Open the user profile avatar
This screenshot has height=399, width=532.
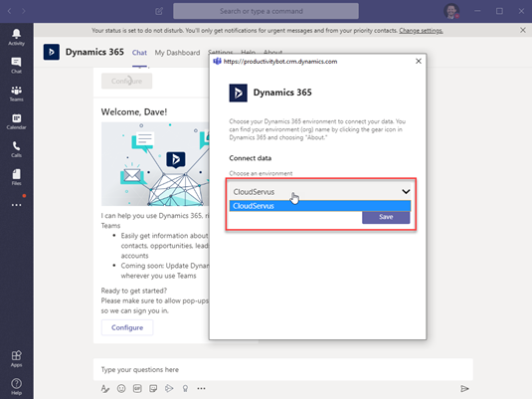point(451,11)
